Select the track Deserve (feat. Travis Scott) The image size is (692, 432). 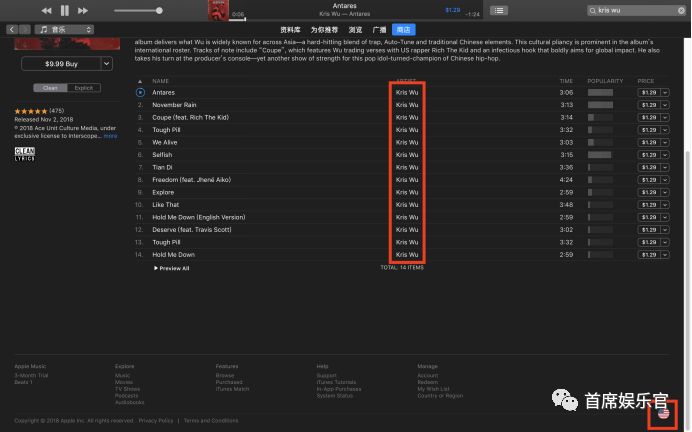tap(192, 229)
